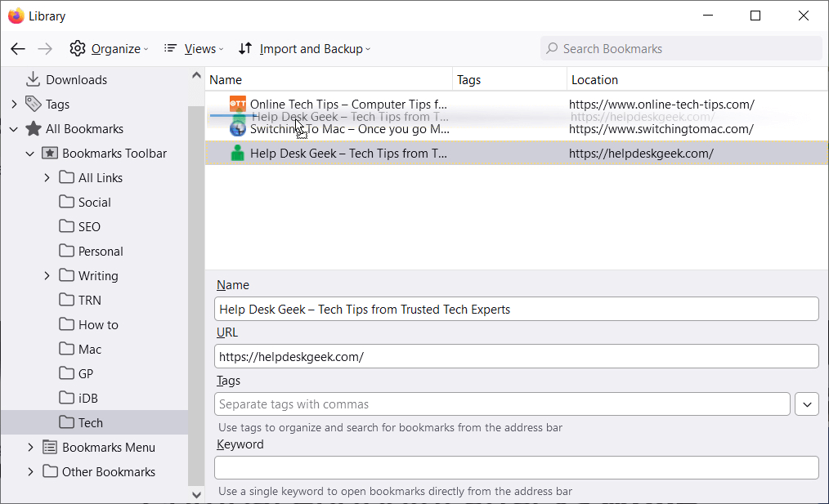829x504 pixels.
Task: Click the Downloads arrow icon in sidebar
Action: pyautogui.click(x=33, y=79)
